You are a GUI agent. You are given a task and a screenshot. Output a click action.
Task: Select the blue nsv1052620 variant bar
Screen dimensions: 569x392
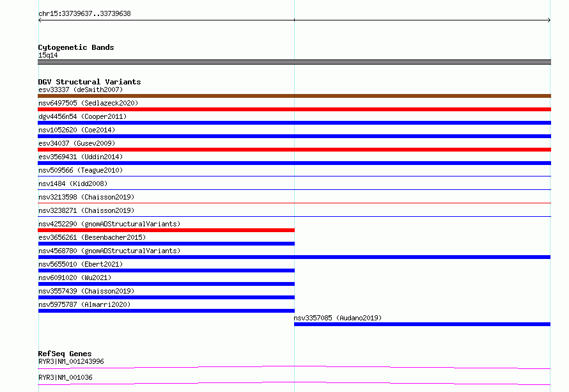coord(294,136)
